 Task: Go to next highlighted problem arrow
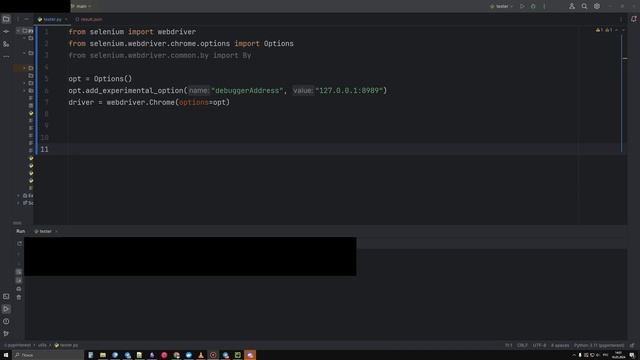pos(623,30)
